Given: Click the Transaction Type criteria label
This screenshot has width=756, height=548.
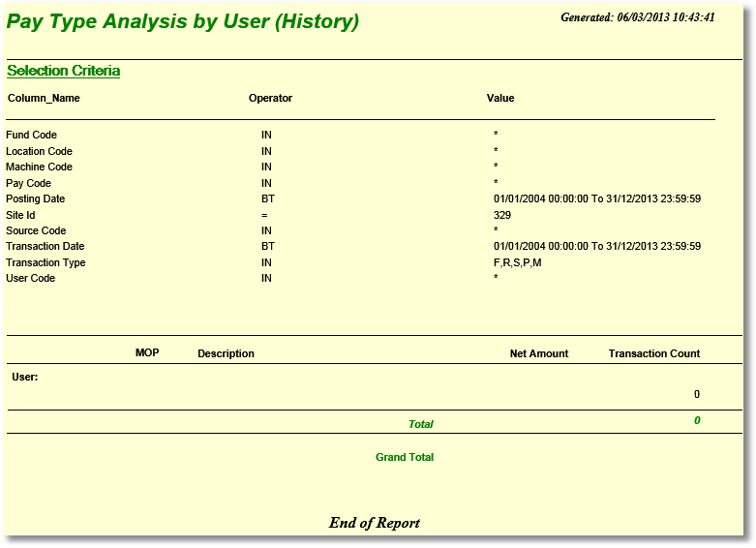Looking at the screenshot, I should [x=45, y=262].
